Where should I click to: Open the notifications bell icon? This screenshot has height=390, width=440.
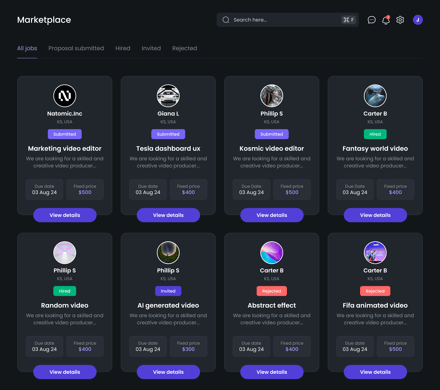386,20
